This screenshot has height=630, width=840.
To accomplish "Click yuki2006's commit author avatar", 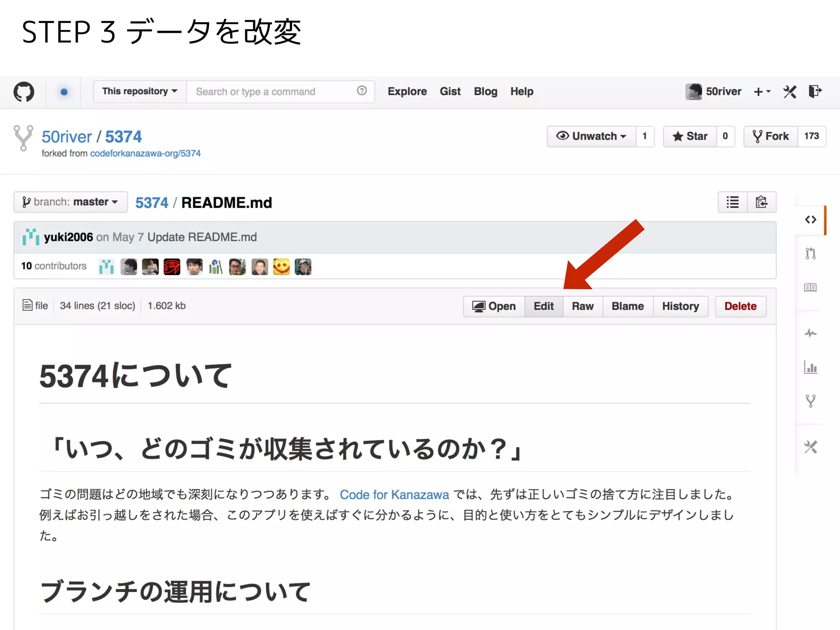I will point(31,237).
